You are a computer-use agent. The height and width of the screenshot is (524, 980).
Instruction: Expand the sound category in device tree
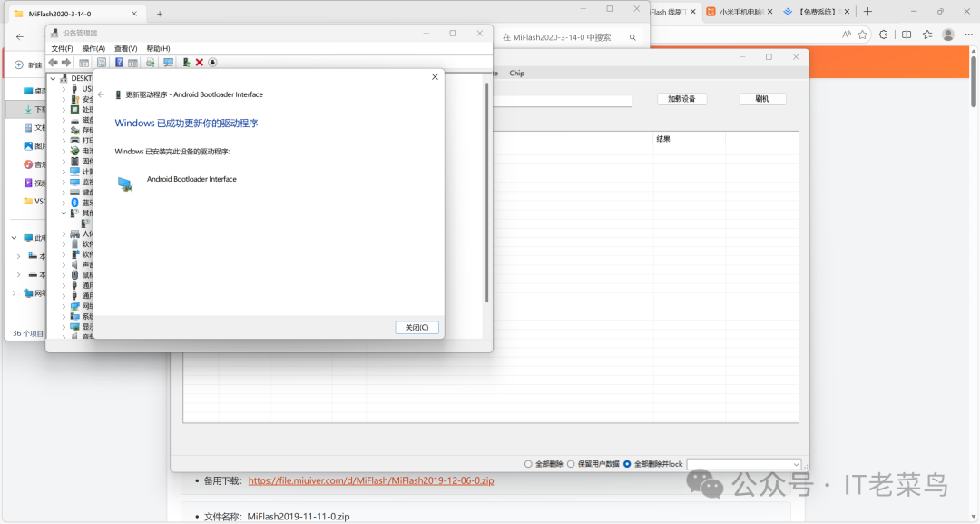[x=64, y=264]
